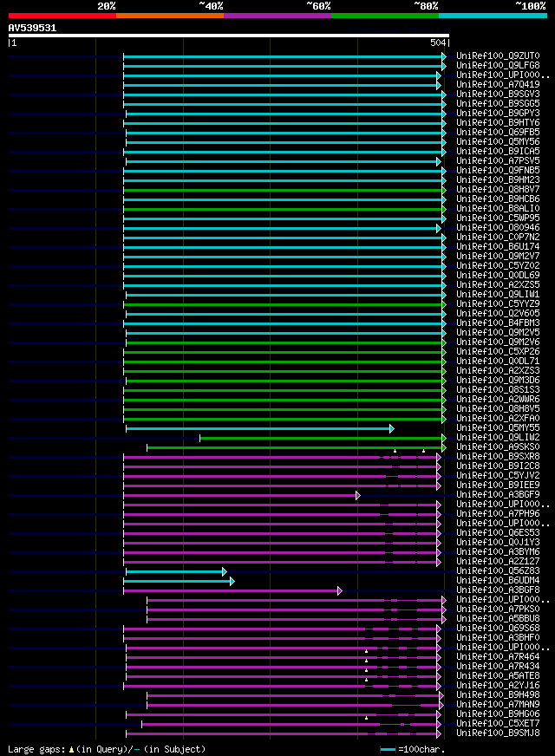Screen dimensions: 555x756
Task: Click green alignment bar for A9SKS0
Action: [297, 448]
